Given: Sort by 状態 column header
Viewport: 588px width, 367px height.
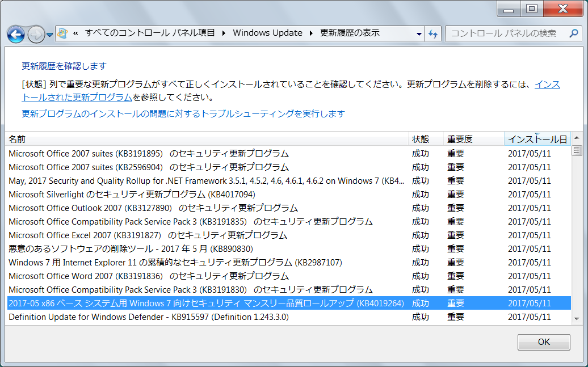Looking at the screenshot, I should (426, 139).
